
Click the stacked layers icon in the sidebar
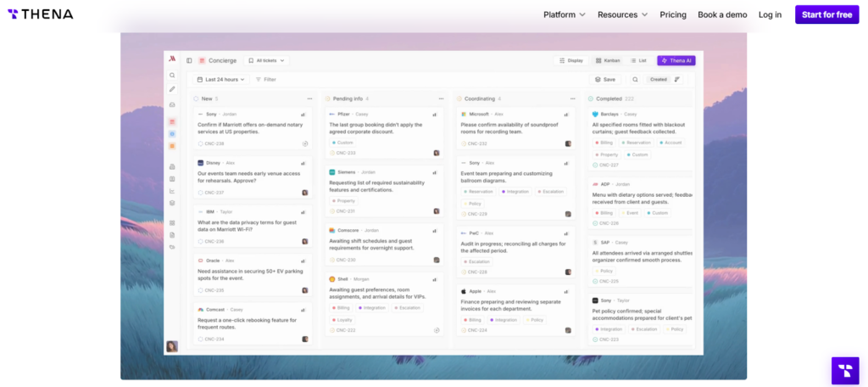pyautogui.click(x=172, y=203)
